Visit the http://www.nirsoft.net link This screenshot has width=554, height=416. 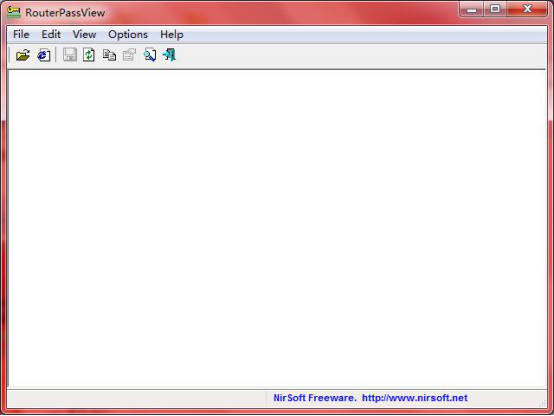click(x=415, y=398)
